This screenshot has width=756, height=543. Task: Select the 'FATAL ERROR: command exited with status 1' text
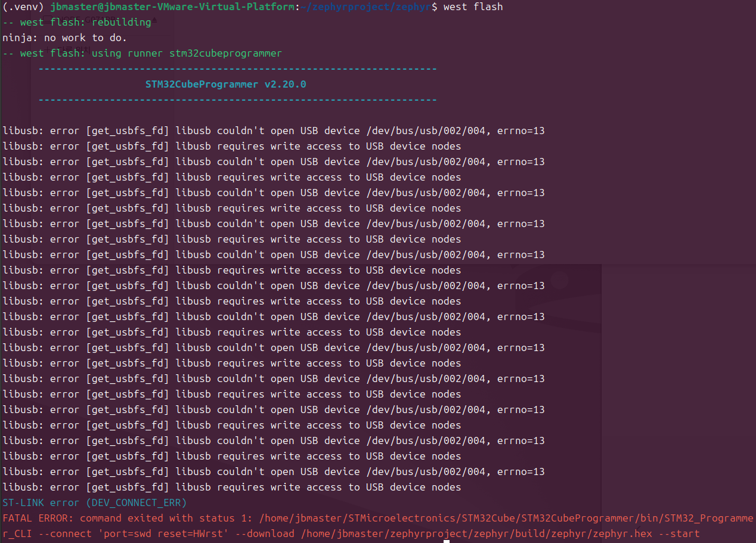[128, 519]
